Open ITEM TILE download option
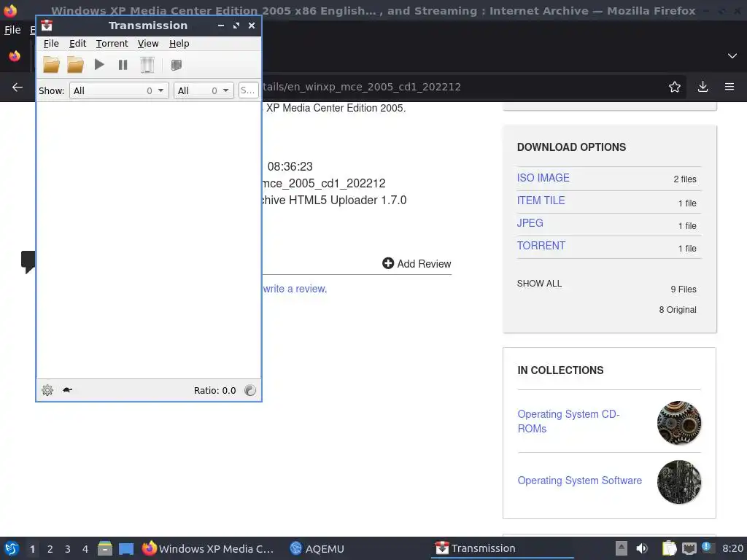 (x=541, y=201)
